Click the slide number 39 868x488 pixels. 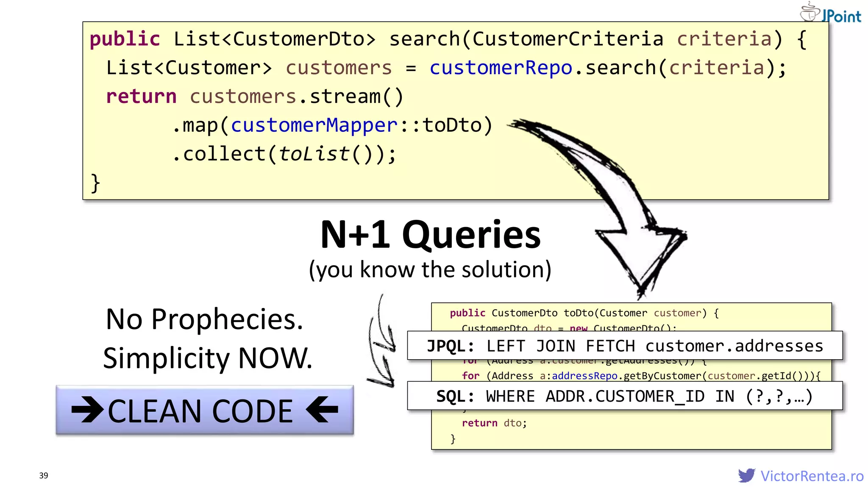coord(44,475)
